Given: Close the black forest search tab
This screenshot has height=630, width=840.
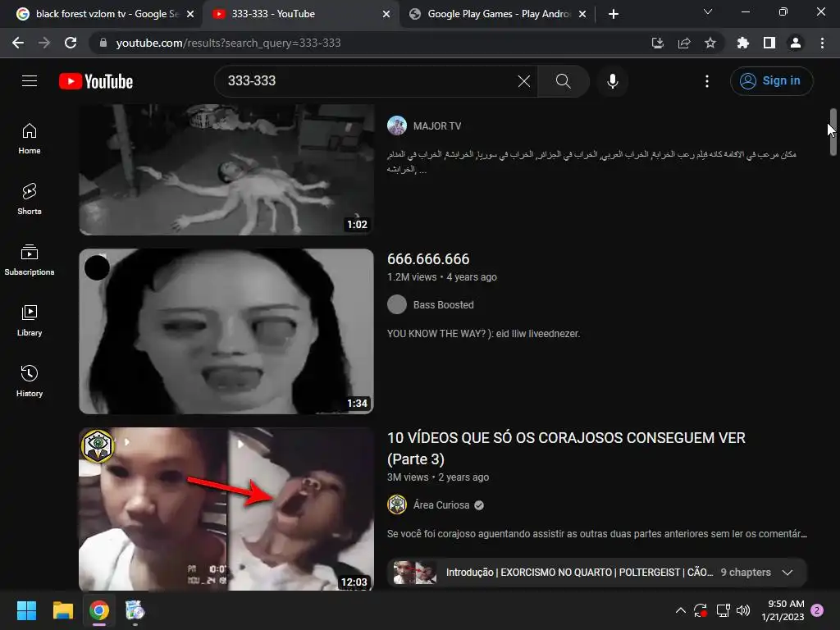Looking at the screenshot, I should point(190,14).
